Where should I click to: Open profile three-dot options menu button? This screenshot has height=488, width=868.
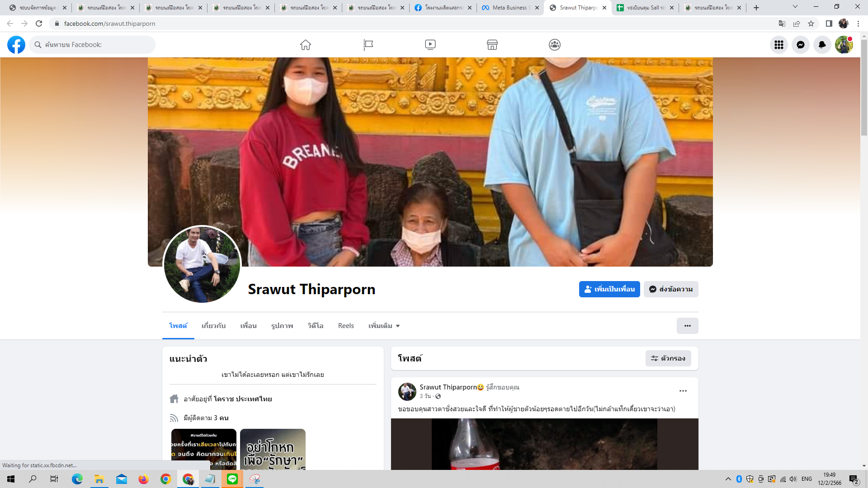pos(687,326)
